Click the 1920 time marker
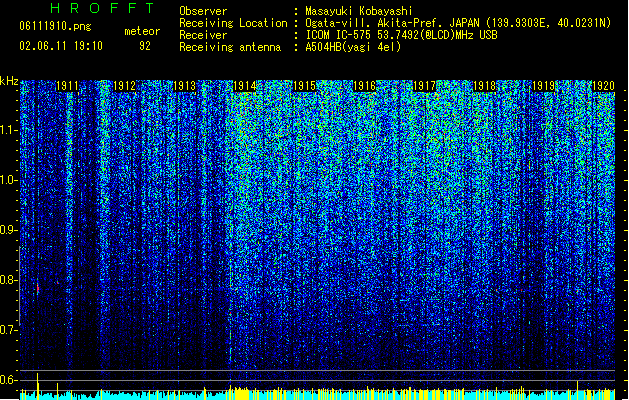 tap(603, 86)
